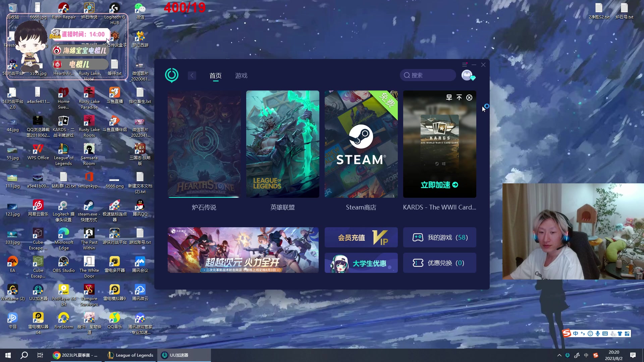Open the Windows notification center
The width and height of the screenshot is (644, 362).
tap(633, 355)
